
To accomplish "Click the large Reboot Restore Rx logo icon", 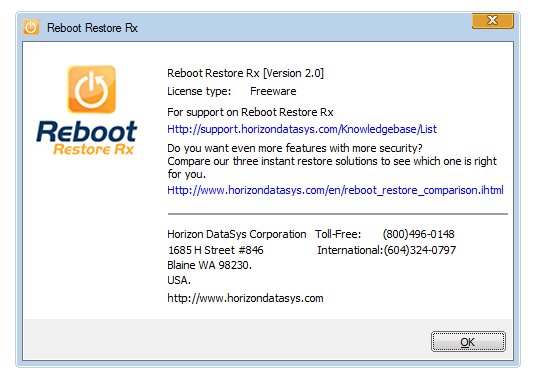I will pyautogui.click(x=91, y=89).
